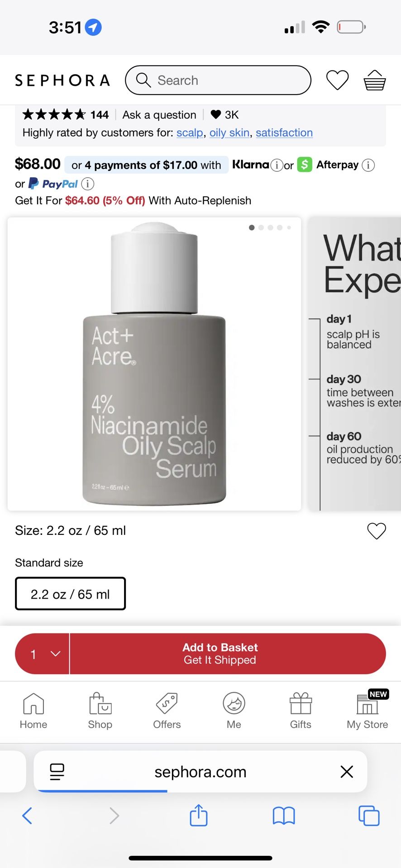Switch to the My Store tab

point(368,711)
